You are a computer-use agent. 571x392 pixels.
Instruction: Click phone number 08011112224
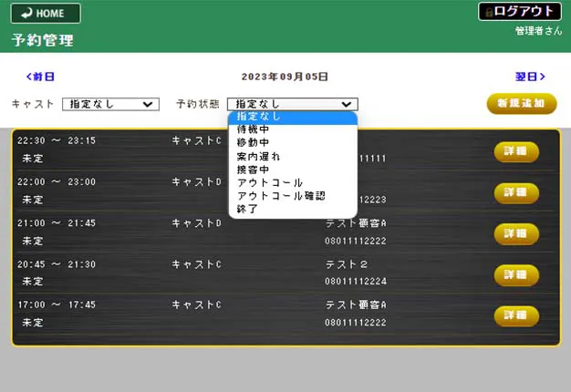pos(356,282)
